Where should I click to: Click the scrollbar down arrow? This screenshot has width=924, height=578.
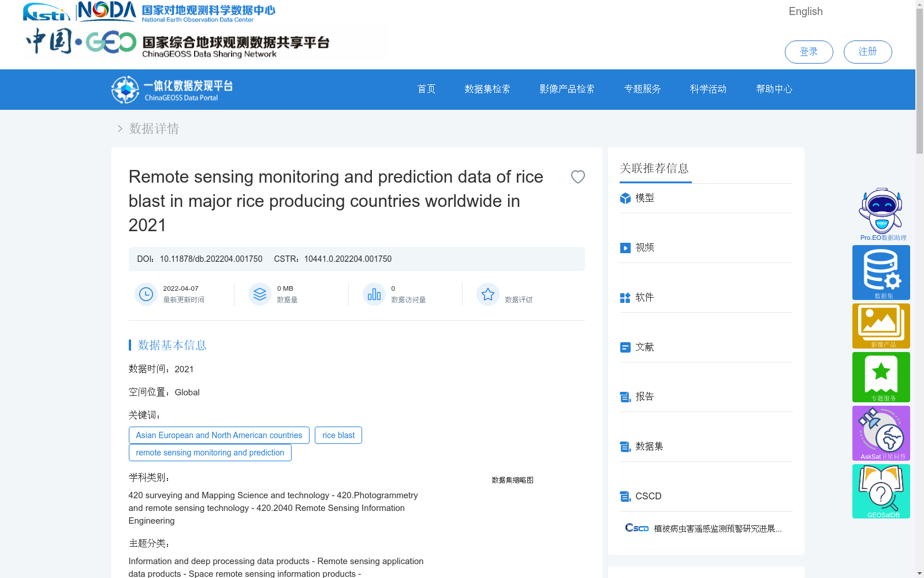pyautogui.click(x=919, y=573)
